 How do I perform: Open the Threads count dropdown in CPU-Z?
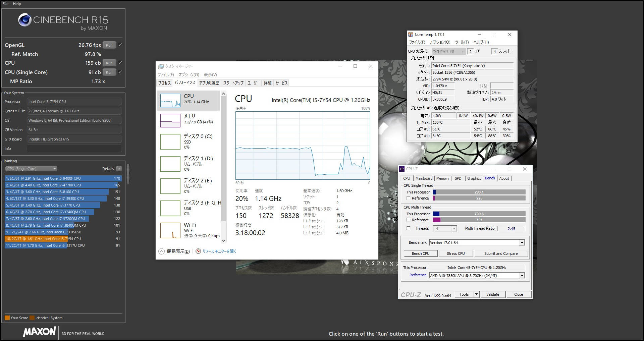click(445, 229)
